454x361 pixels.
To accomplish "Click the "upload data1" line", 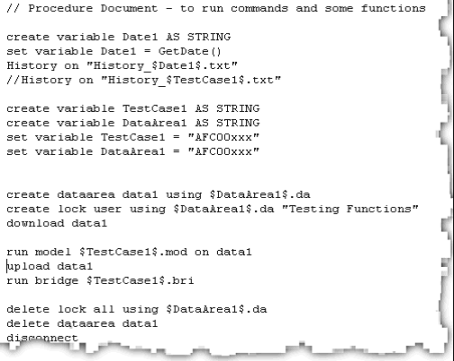I will coord(49,266).
